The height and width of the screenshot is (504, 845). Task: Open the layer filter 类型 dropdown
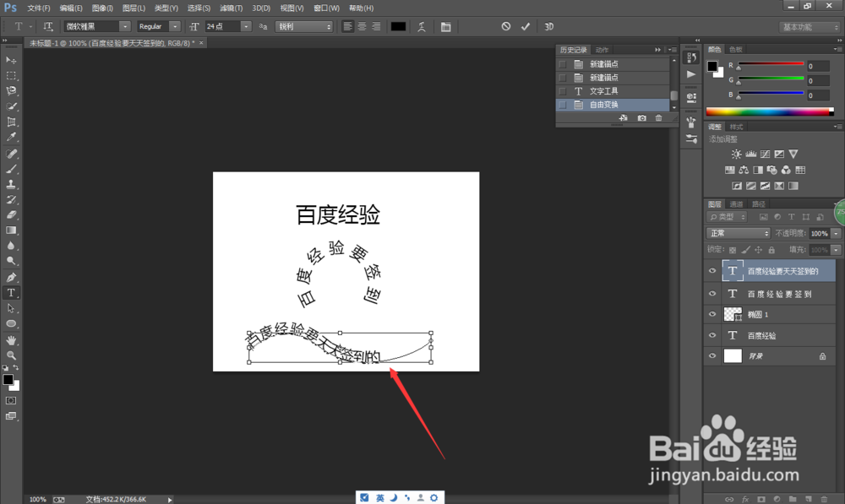pos(727,217)
